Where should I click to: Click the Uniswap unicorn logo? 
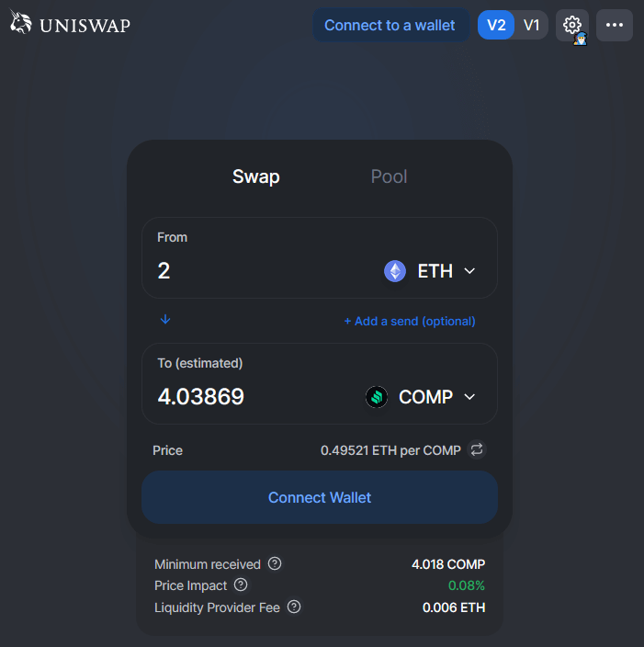tap(20, 25)
